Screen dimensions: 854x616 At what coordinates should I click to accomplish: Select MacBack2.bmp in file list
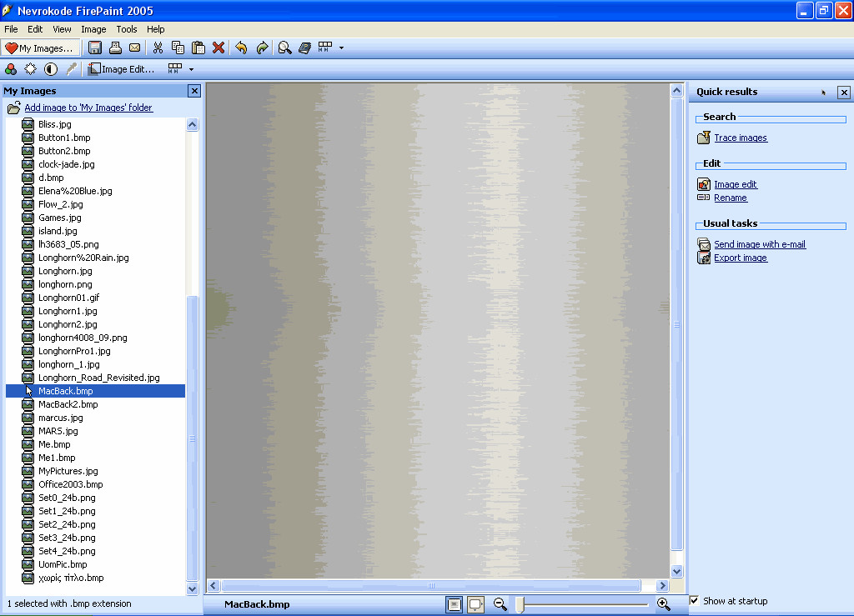click(68, 404)
